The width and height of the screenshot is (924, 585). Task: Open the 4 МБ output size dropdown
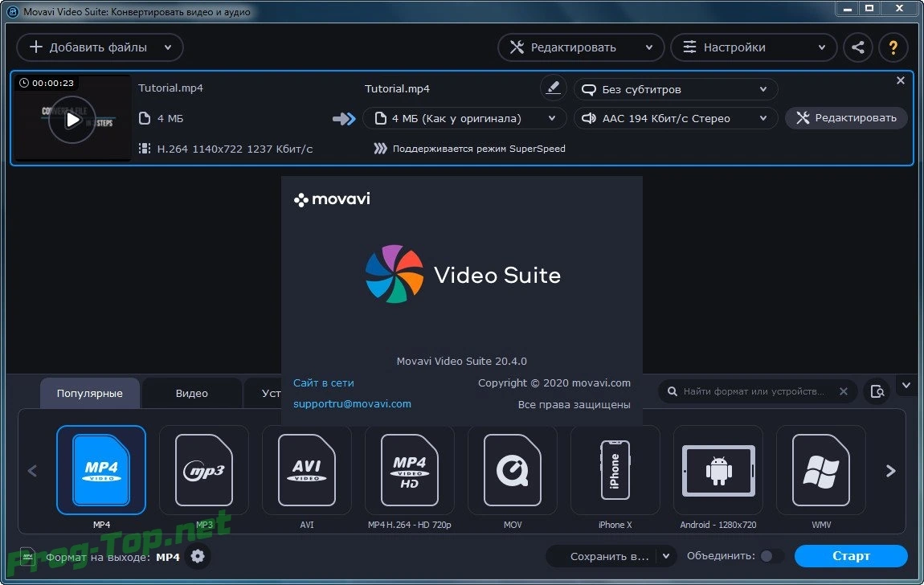click(x=464, y=118)
